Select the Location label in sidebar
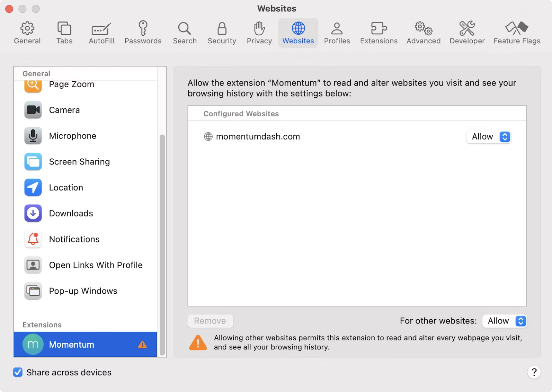 click(66, 187)
